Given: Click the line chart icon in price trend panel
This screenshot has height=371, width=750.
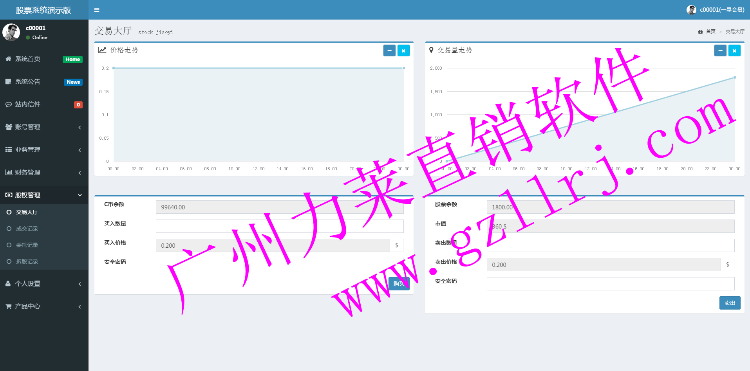Looking at the screenshot, I should pyautogui.click(x=102, y=50).
